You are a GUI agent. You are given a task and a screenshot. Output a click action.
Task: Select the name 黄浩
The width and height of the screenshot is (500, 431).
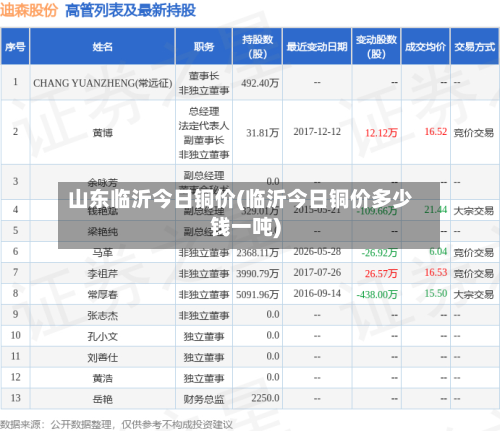(103, 378)
